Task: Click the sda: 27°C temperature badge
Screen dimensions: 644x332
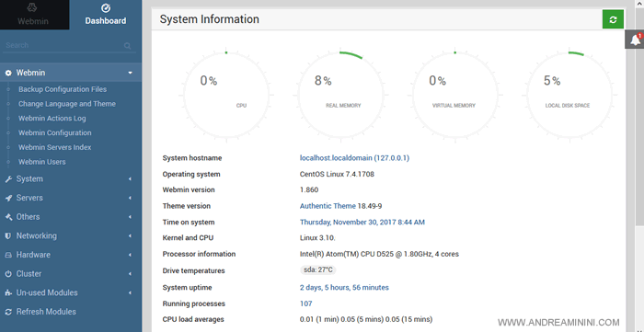Action: click(318, 270)
